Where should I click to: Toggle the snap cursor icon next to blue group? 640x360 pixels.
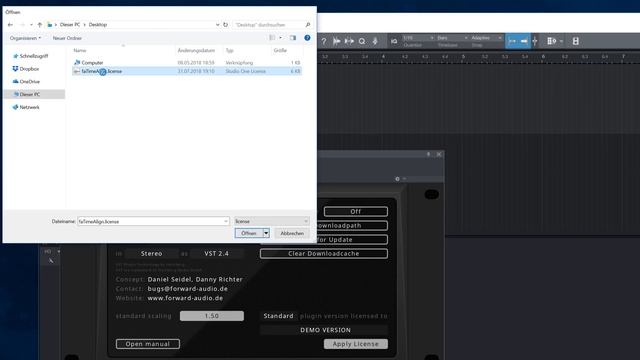tap(535, 41)
